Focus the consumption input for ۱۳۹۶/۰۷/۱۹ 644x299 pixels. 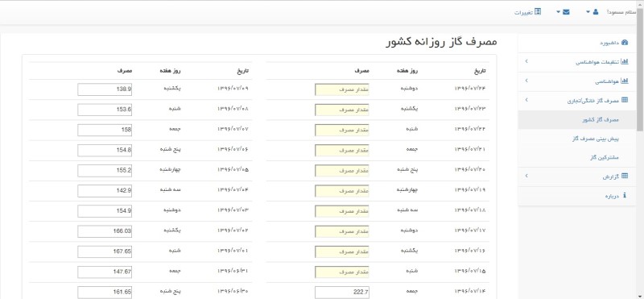341,191
